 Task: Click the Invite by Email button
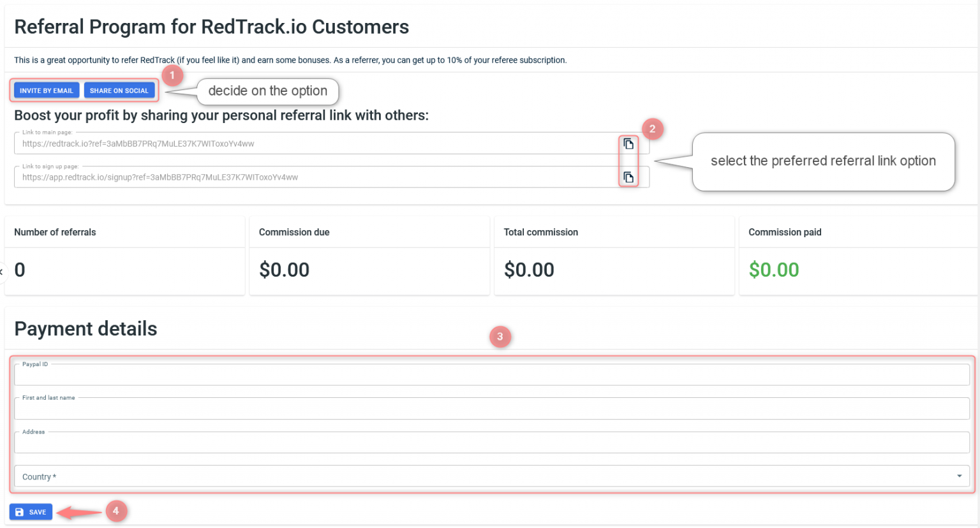click(45, 90)
